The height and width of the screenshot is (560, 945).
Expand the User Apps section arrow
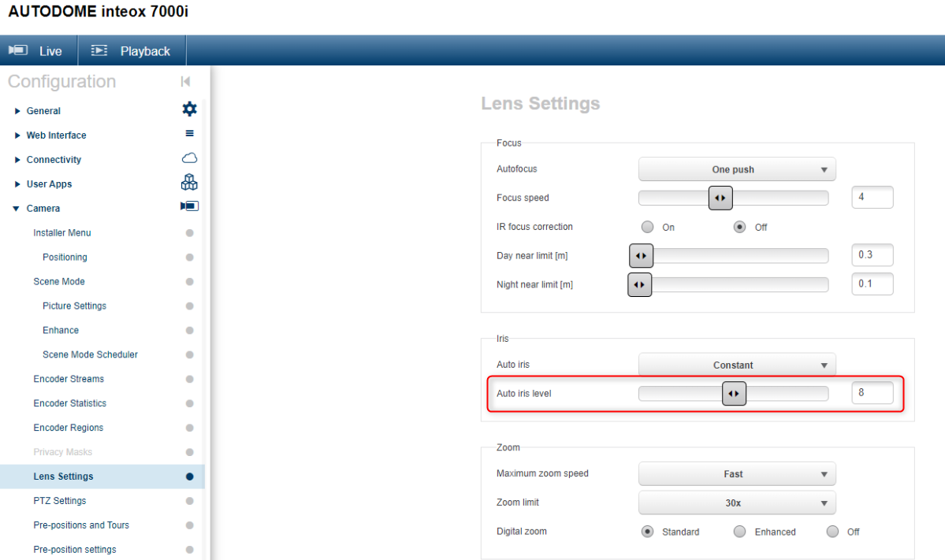[x=17, y=184]
